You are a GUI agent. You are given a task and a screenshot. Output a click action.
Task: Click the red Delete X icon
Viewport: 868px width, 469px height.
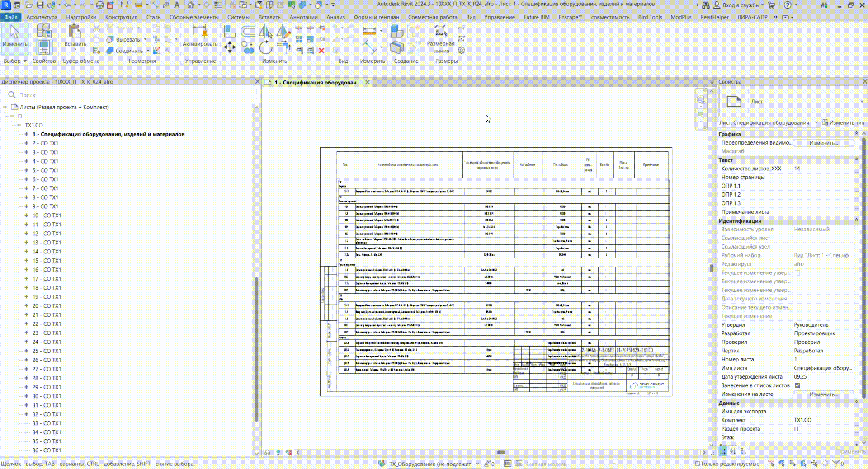[x=321, y=51]
